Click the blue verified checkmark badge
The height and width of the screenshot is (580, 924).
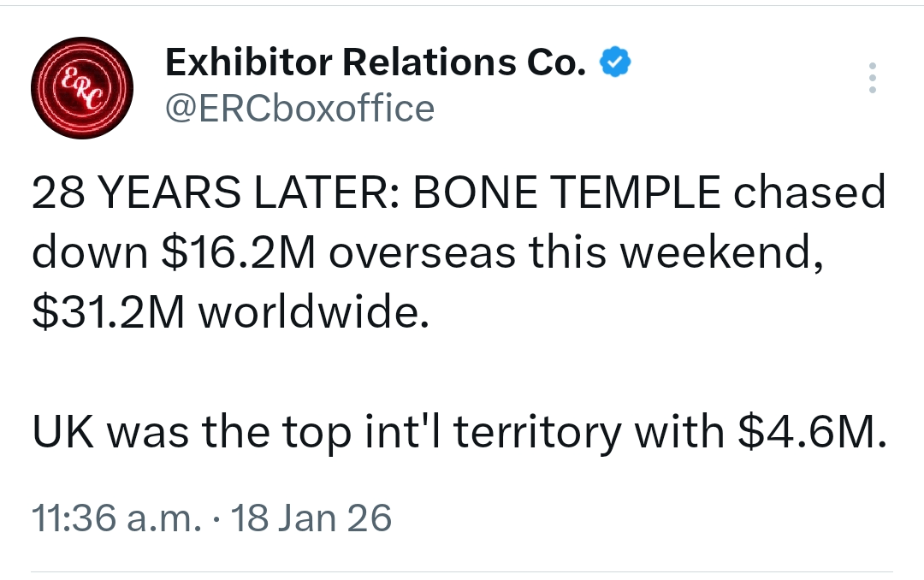pyautogui.click(x=616, y=62)
